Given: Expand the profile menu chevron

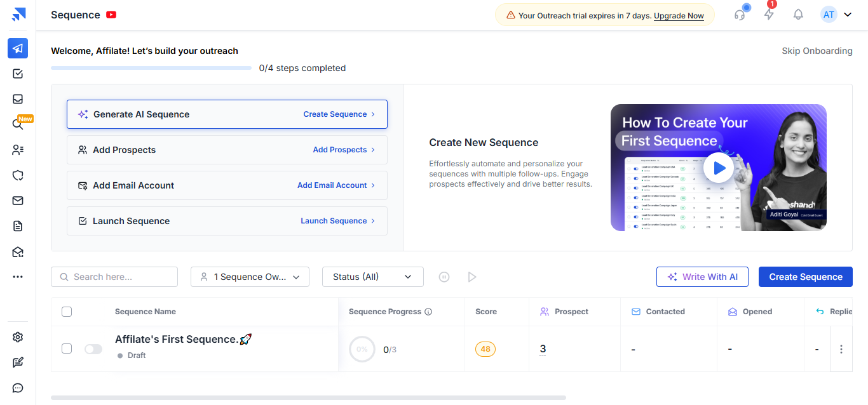Looking at the screenshot, I should [x=847, y=15].
